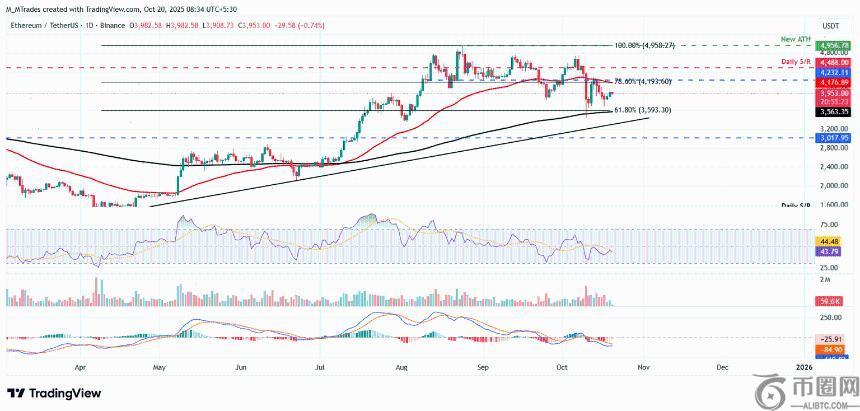Click the TradingView logo icon
Viewport: 860px width, 411px height.
[16, 392]
